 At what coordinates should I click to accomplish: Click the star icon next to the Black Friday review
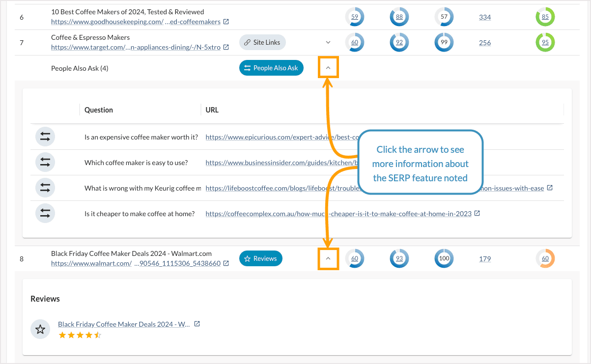tap(40, 329)
